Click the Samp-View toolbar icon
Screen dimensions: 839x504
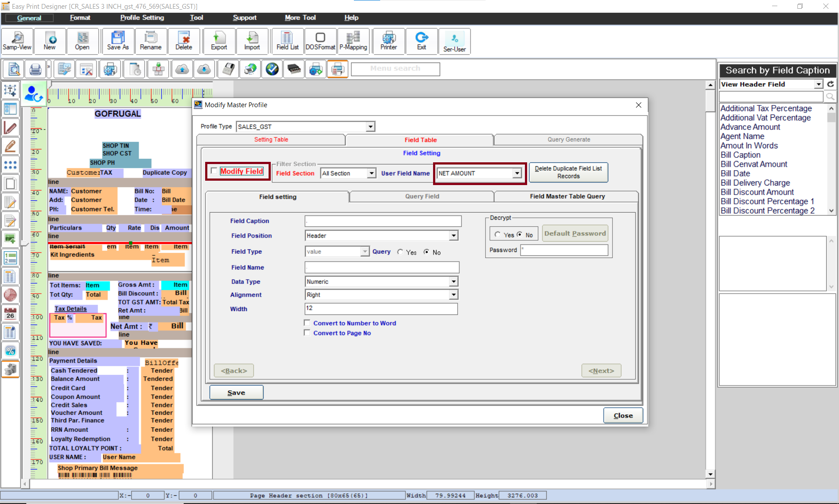tap(17, 41)
